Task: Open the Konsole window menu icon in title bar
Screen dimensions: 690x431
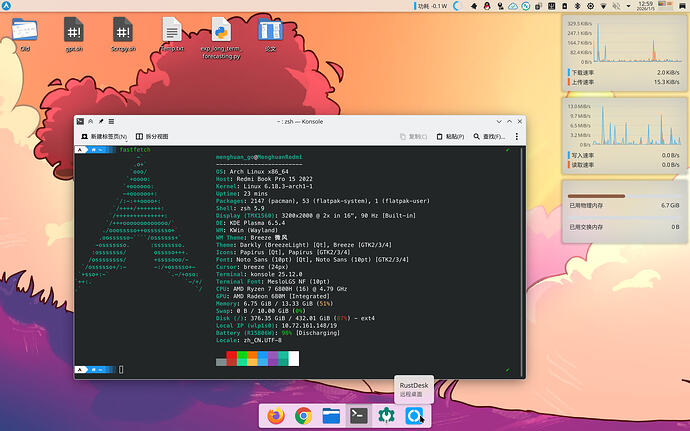Action: (80, 122)
